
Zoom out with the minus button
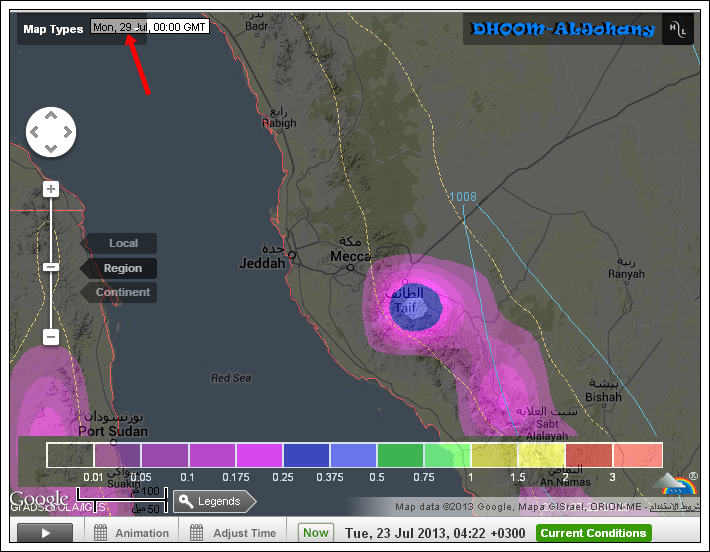pyautogui.click(x=51, y=337)
